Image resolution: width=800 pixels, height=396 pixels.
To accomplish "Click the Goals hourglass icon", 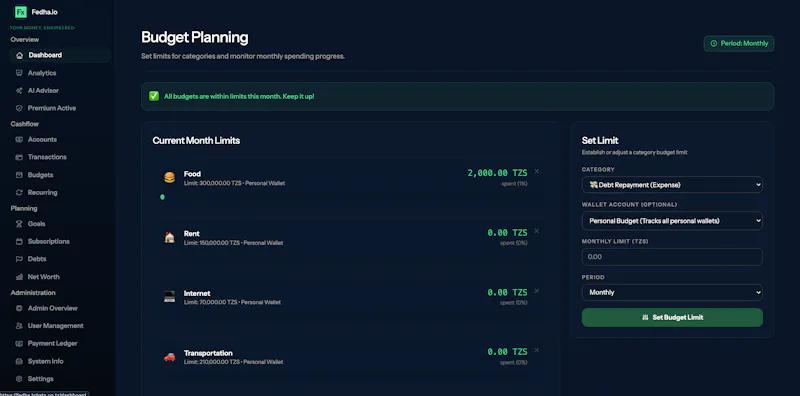I will tap(19, 224).
